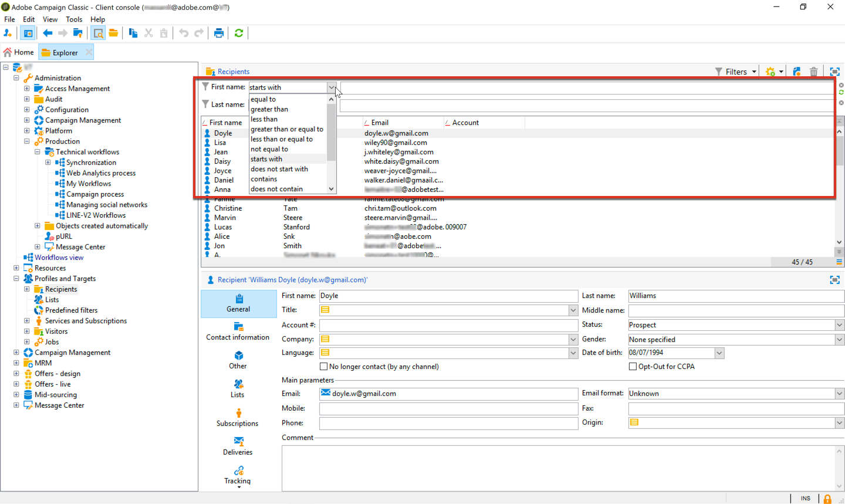The width and height of the screenshot is (845, 504).
Task: Open the Tools menu
Action: point(74,19)
